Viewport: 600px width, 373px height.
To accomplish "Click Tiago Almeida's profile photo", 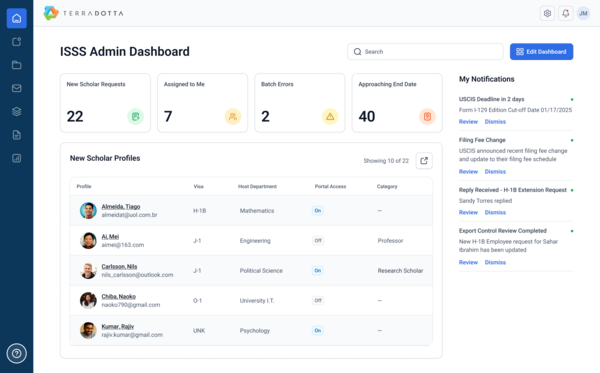I will click(88, 210).
